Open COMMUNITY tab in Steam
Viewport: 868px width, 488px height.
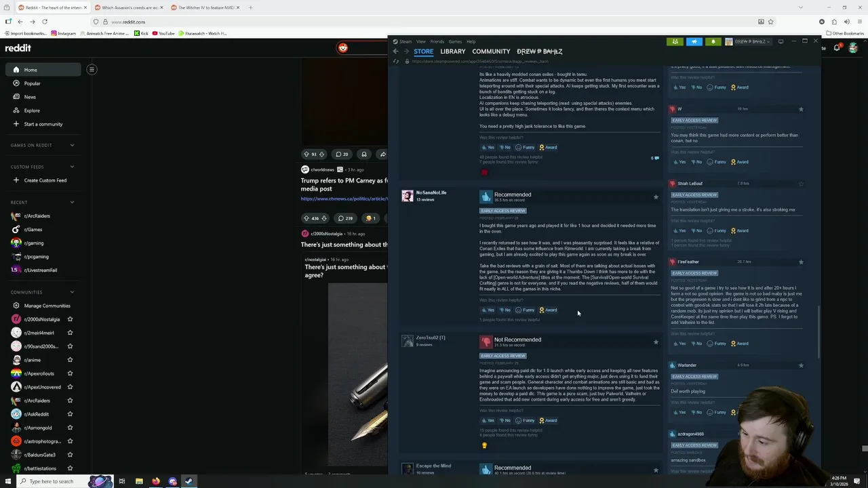(491, 52)
